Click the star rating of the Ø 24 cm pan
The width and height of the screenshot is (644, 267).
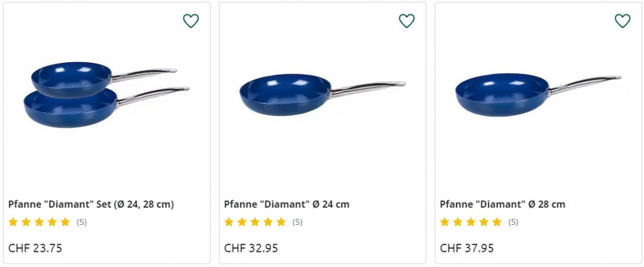coord(255,222)
